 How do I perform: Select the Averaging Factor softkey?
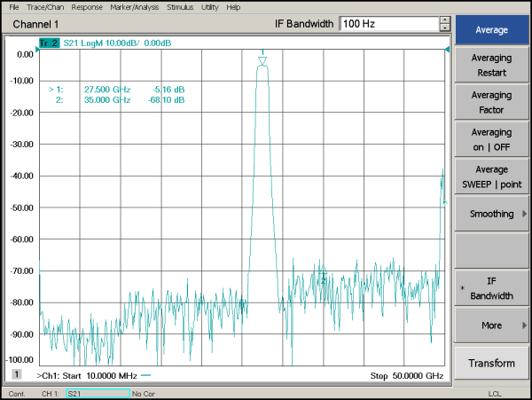[x=491, y=103]
